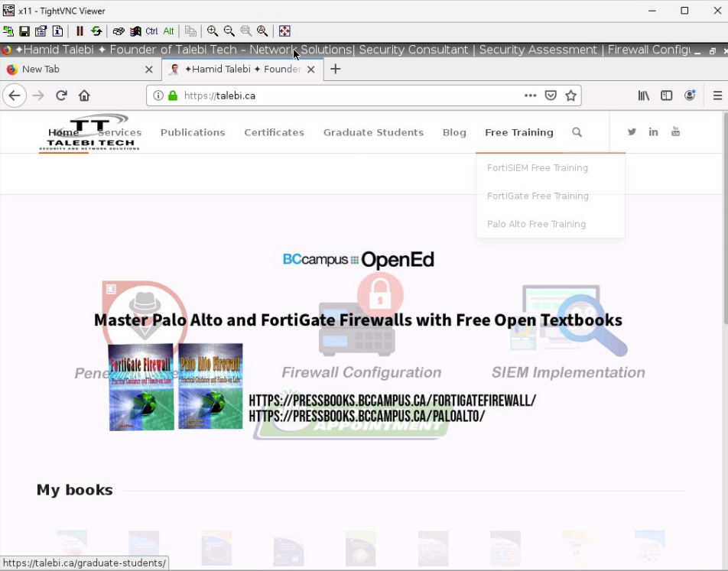The image size is (728, 571).
Task: Open page actions three-dot menu
Action: point(530,96)
